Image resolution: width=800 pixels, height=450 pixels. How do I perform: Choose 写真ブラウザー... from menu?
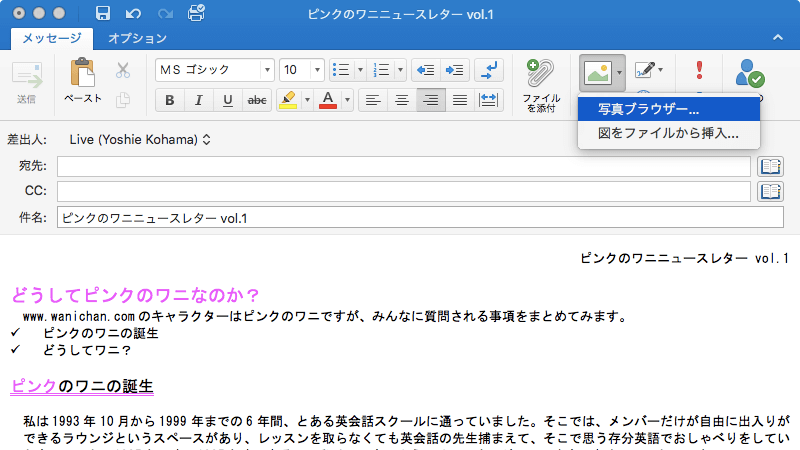pyautogui.click(x=669, y=109)
